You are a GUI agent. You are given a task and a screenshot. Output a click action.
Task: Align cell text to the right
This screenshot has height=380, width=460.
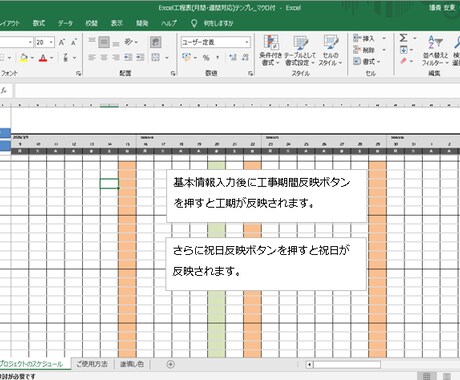[116, 58]
